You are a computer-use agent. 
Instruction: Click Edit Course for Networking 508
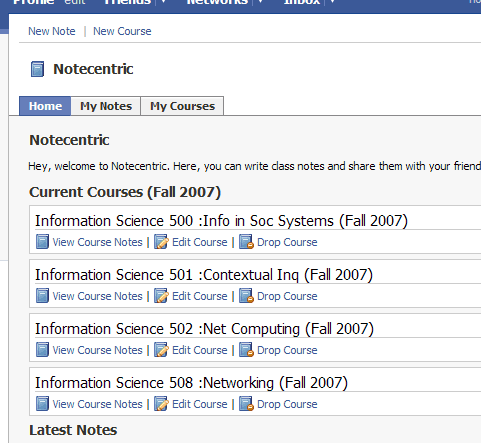[200, 404]
